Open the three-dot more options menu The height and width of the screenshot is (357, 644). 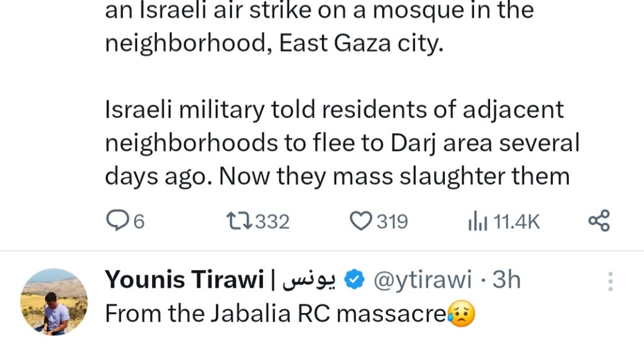coord(610,281)
